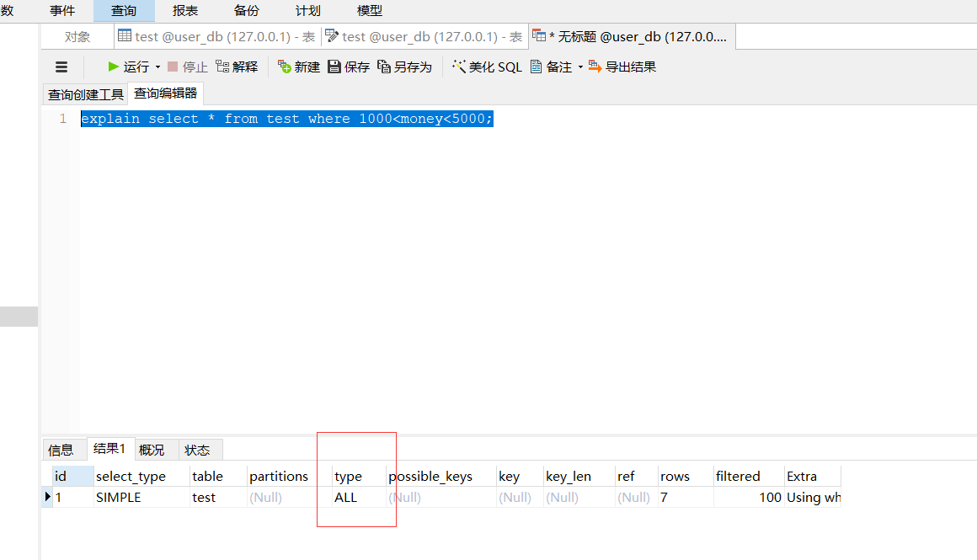The height and width of the screenshot is (560, 977).
Task: Click the select_type column header
Action: pos(141,476)
